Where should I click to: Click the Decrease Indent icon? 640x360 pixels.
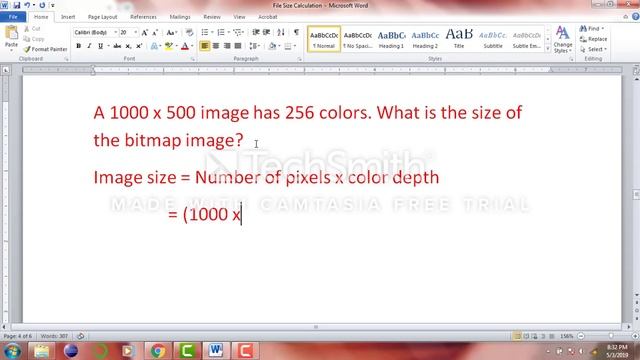[256, 32]
